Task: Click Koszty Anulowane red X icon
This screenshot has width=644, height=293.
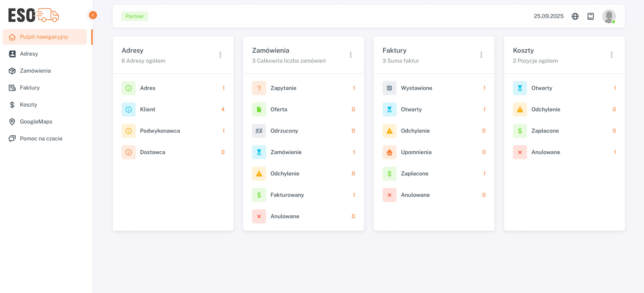Action: coord(520,152)
